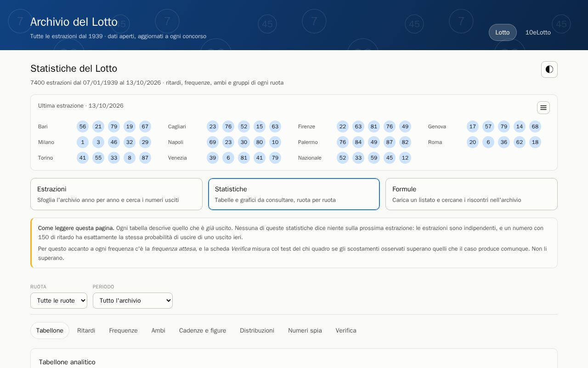Open the Statistiche section card
588x368 pixels.
click(294, 194)
